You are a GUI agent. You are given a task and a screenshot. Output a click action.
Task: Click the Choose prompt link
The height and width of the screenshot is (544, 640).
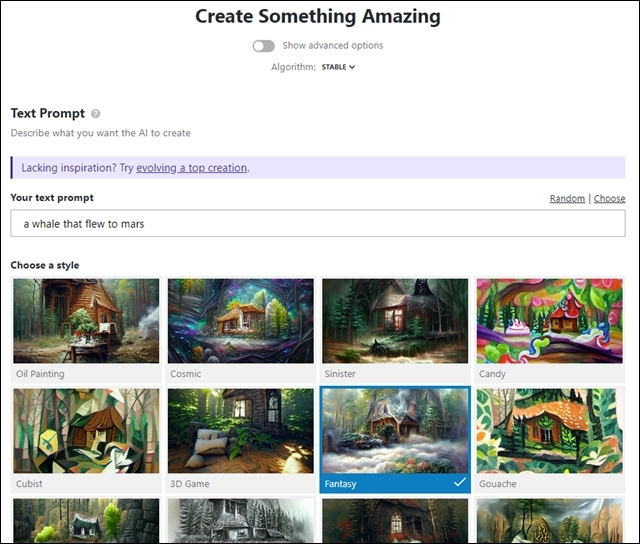pyautogui.click(x=609, y=198)
